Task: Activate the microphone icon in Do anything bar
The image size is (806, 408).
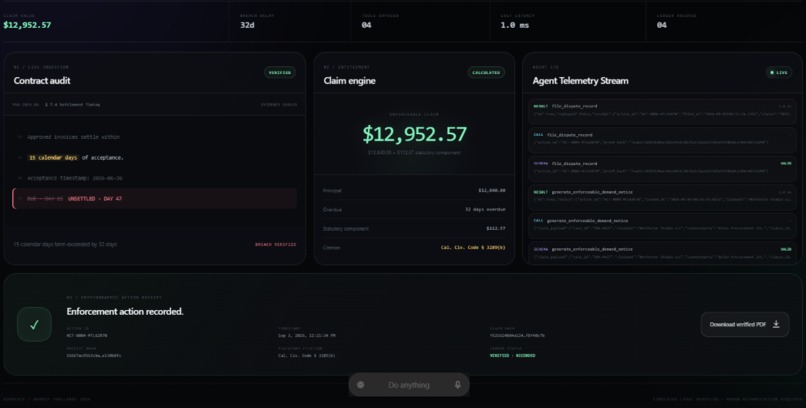Action: point(457,385)
